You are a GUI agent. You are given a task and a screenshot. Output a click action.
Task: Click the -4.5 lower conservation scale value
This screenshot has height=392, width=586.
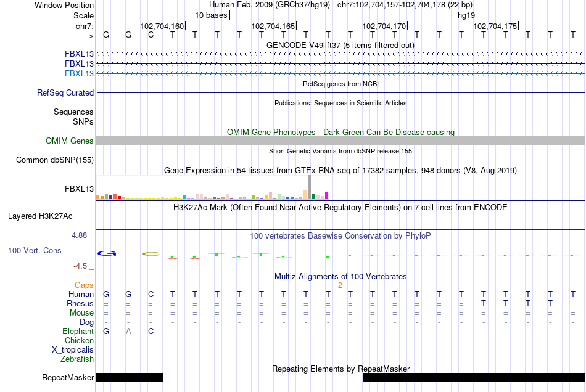click(x=80, y=266)
